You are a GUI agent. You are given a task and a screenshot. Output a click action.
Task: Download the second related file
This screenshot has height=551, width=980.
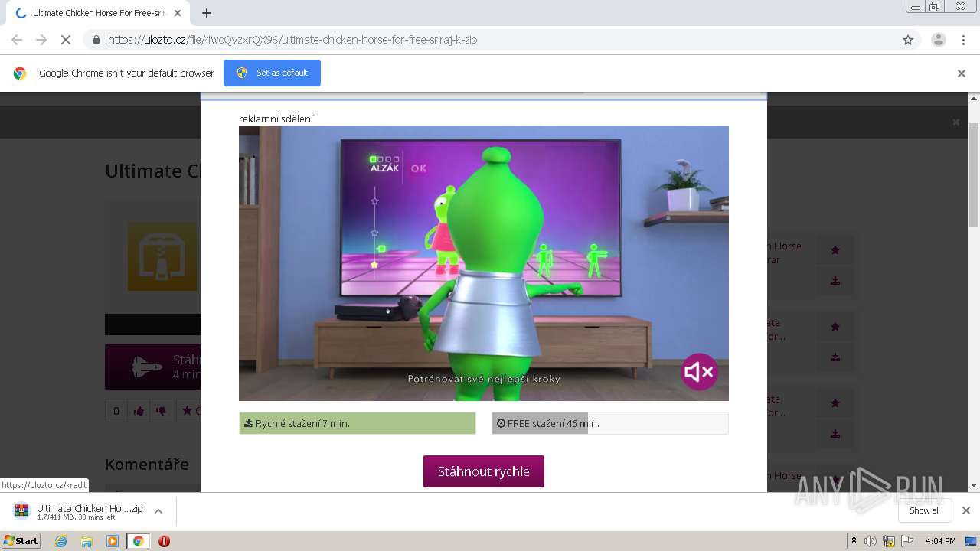835,357
